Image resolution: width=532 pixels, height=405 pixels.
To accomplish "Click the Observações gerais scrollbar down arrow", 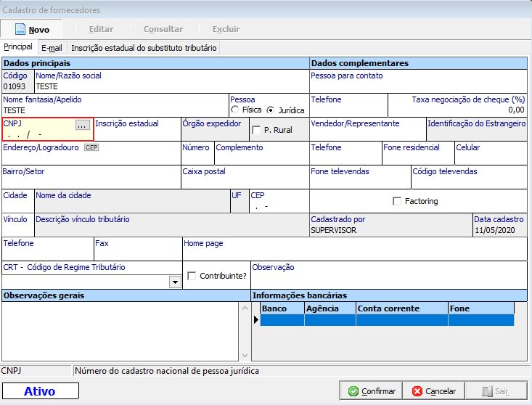I will 245,355.
